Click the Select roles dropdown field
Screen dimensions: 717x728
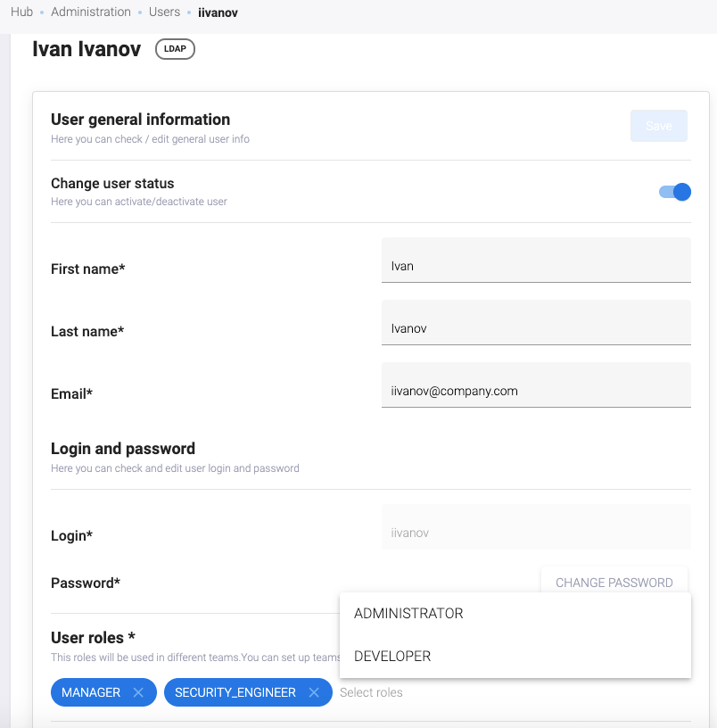point(371,692)
